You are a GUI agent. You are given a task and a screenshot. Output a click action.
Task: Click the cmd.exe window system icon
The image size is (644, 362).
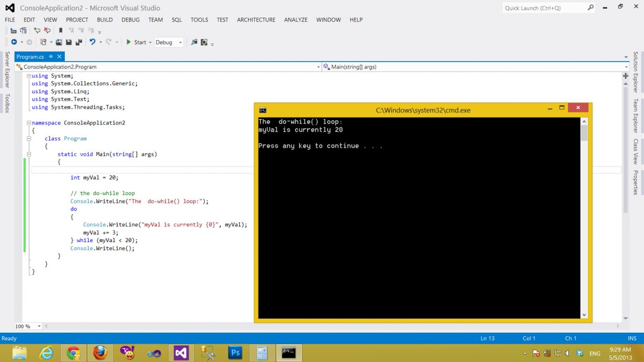pos(263,111)
